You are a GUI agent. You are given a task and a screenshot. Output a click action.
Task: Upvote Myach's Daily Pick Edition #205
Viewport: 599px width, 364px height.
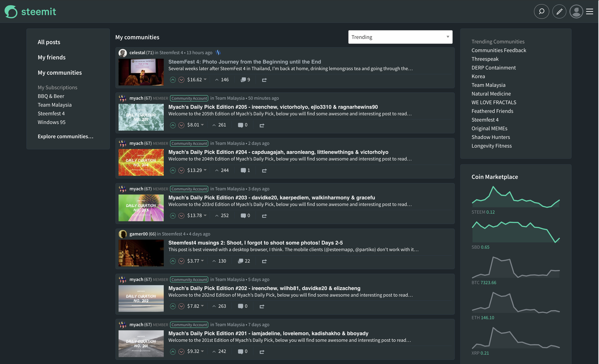[x=173, y=125]
